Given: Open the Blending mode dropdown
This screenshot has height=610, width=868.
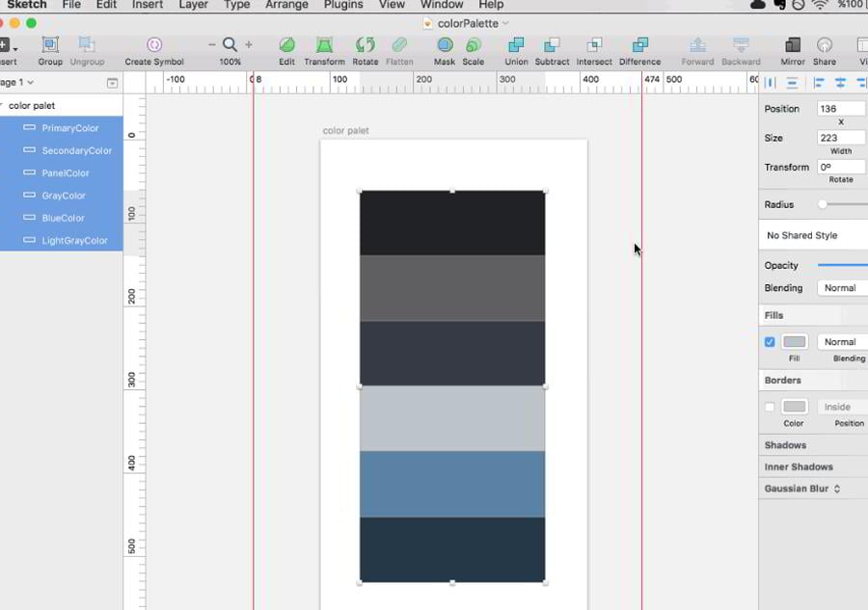Looking at the screenshot, I should pyautogui.click(x=842, y=288).
